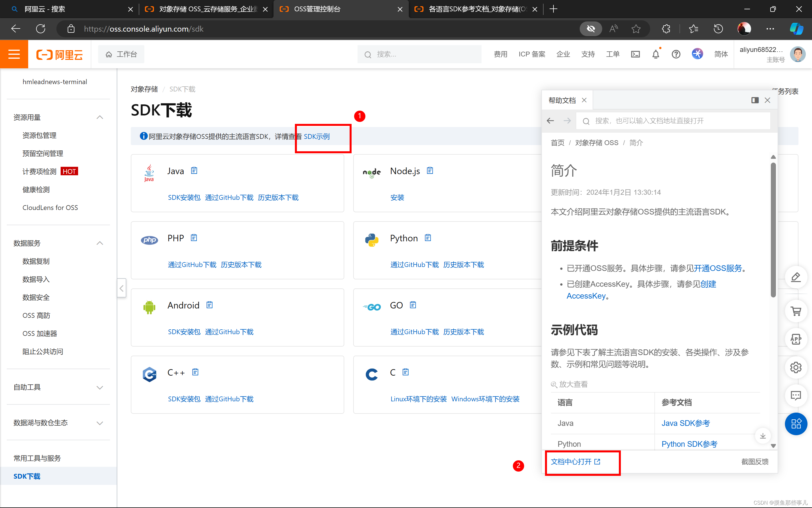Open the C++ documentation icon
The height and width of the screenshot is (508, 812).
(195, 372)
